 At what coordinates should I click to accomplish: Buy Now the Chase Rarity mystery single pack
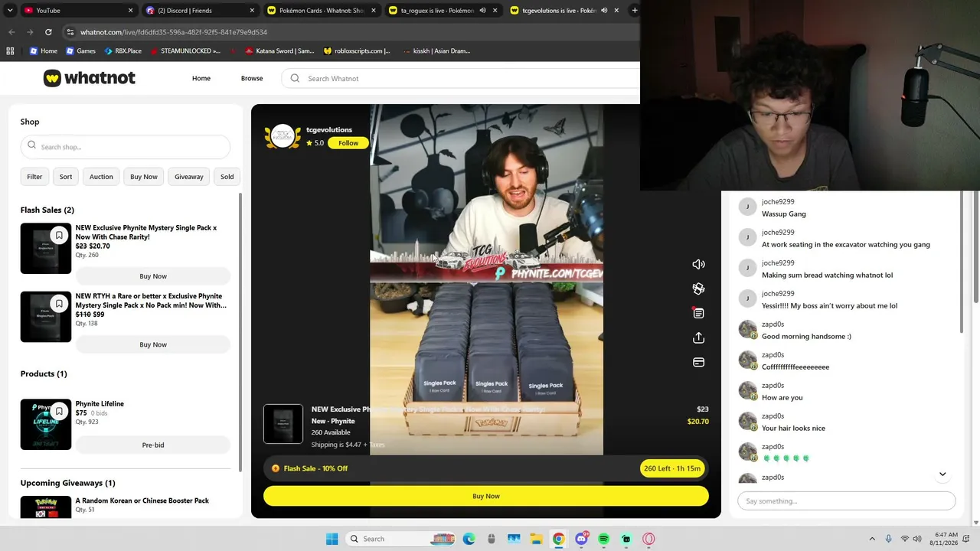(x=153, y=276)
